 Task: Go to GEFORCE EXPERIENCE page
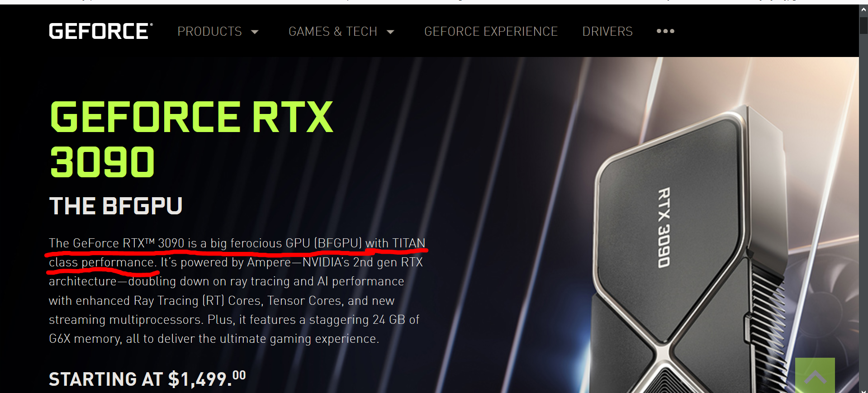[491, 32]
